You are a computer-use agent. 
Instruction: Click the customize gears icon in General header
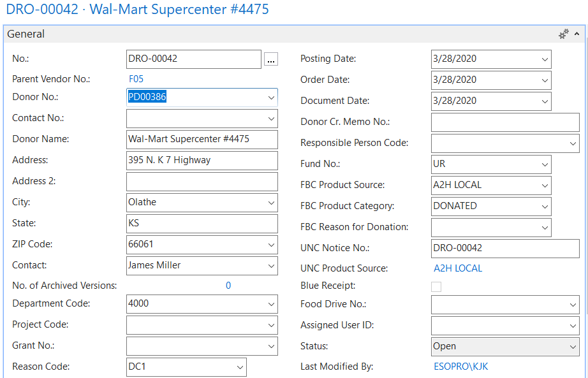(563, 34)
